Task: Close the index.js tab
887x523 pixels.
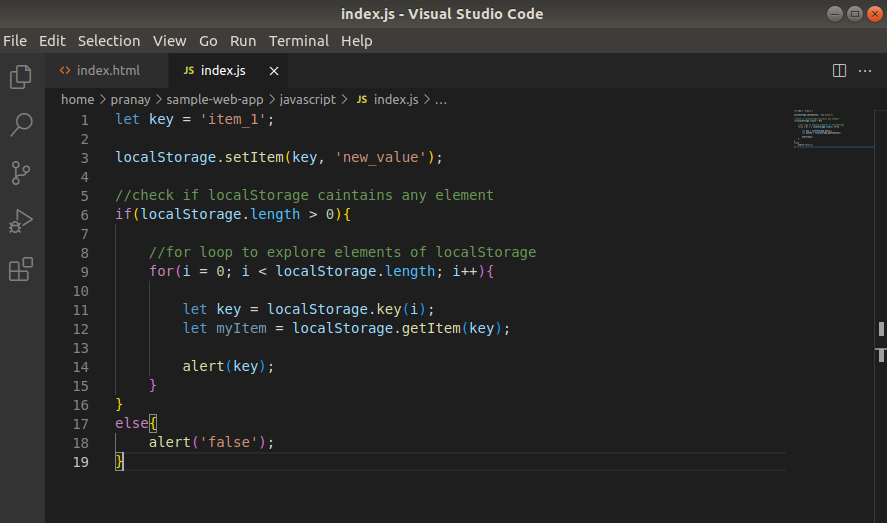Action: click(274, 71)
